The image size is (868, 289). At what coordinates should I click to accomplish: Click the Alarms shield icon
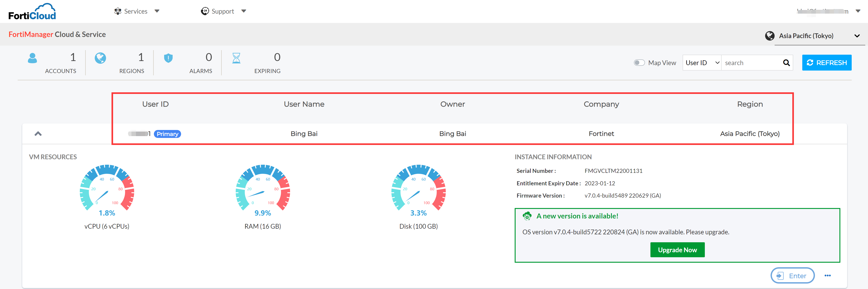(x=168, y=58)
